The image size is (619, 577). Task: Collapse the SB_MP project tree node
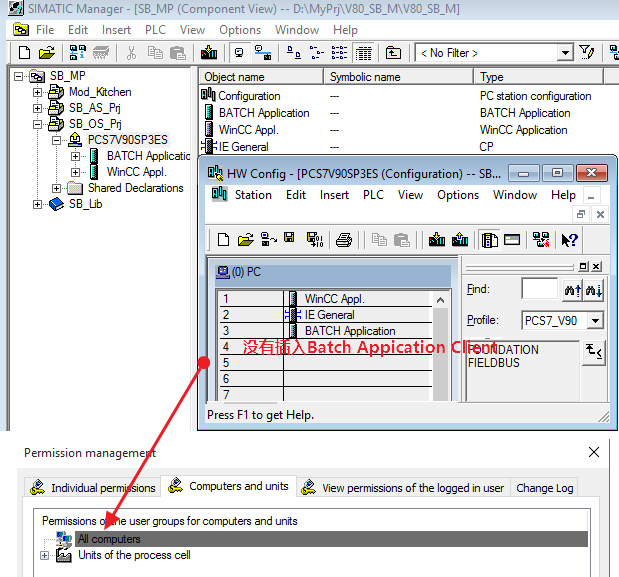(19, 76)
